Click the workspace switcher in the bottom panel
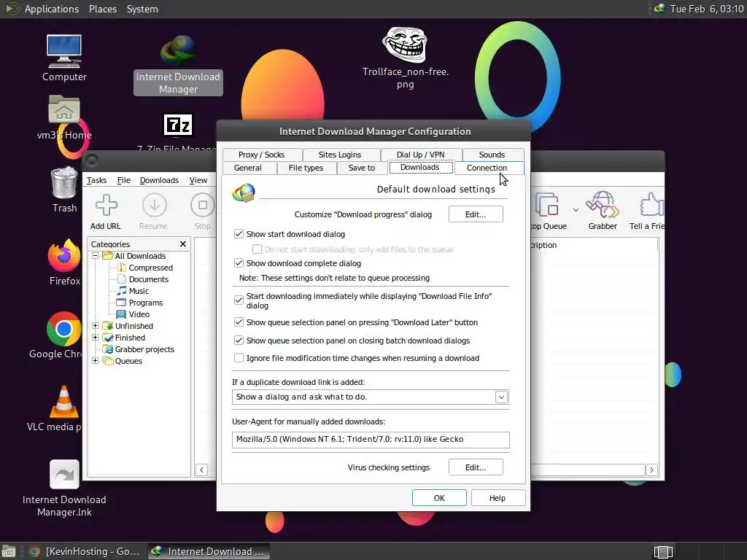 coord(663,552)
